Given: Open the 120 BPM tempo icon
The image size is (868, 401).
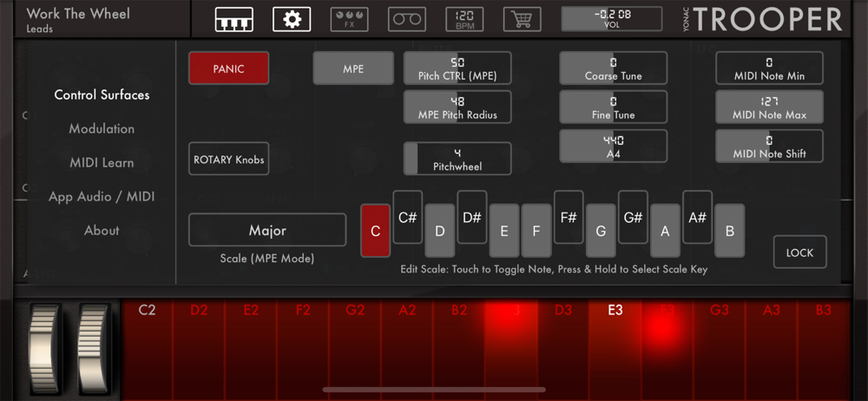Looking at the screenshot, I should click(464, 19).
